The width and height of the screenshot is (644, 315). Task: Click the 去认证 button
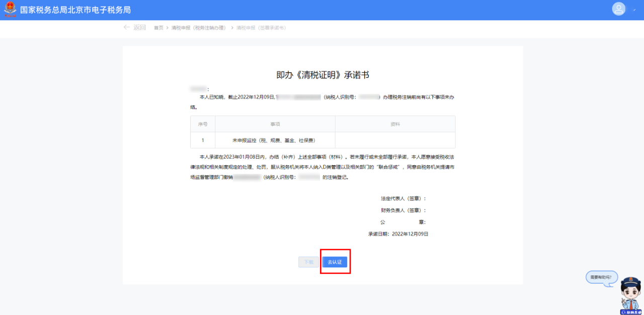pyautogui.click(x=335, y=262)
